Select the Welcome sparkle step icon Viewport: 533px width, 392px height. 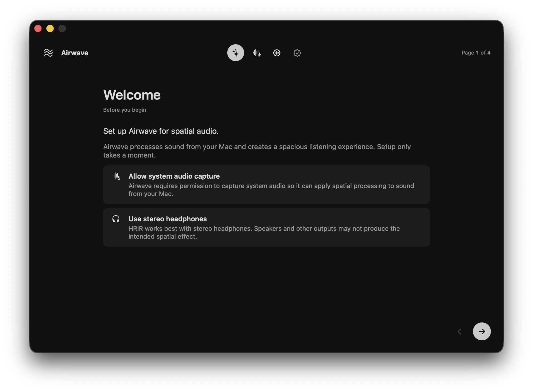[235, 53]
